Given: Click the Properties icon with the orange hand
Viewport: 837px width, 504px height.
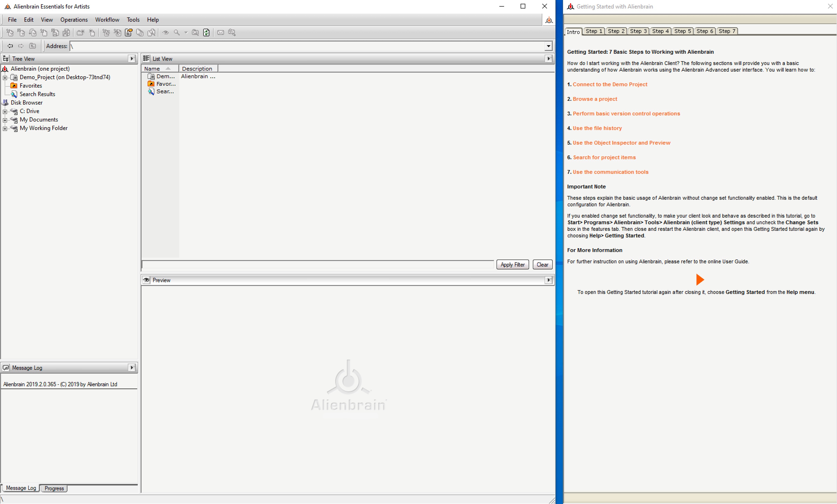Looking at the screenshot, I should pyautogui.click(x=129, y=33).
